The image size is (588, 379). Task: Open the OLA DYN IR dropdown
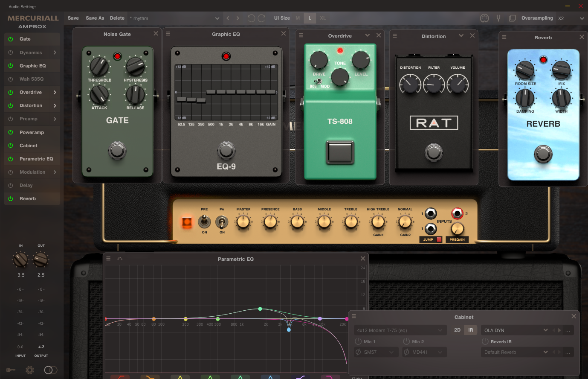(x=516, y=330)
